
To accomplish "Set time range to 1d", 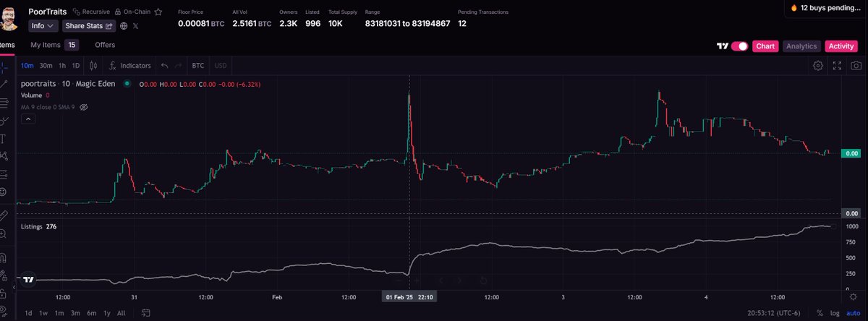I will coord(27,313).
